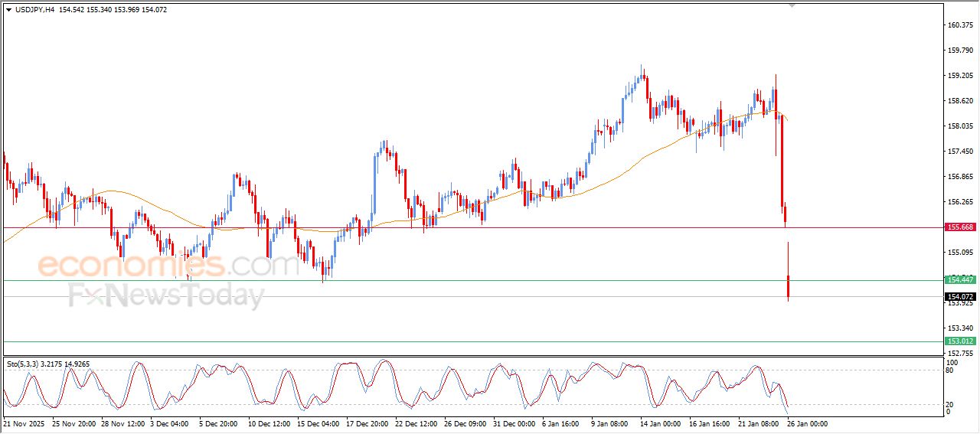
Task: Click the green 154.447 price level tag
Action: coord(960,280)
